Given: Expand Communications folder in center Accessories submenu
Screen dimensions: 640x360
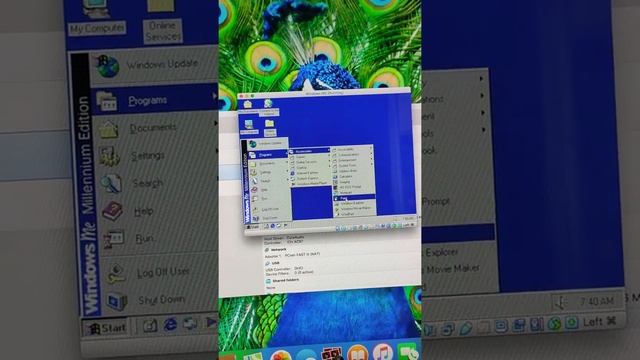Looking at the screenshot, I should click(x=353, y=155).
